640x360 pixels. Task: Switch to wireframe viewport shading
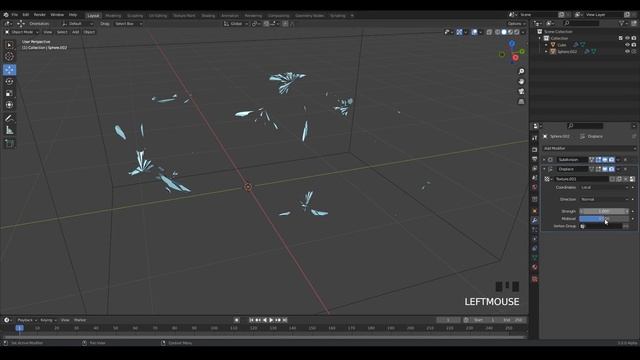(x=498, y=32)
